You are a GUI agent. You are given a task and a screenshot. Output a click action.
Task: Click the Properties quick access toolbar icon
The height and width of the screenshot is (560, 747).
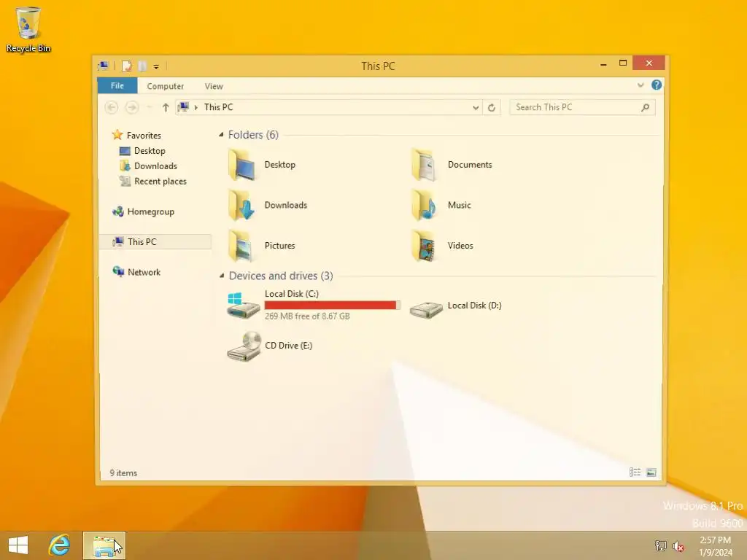point(126,66)
